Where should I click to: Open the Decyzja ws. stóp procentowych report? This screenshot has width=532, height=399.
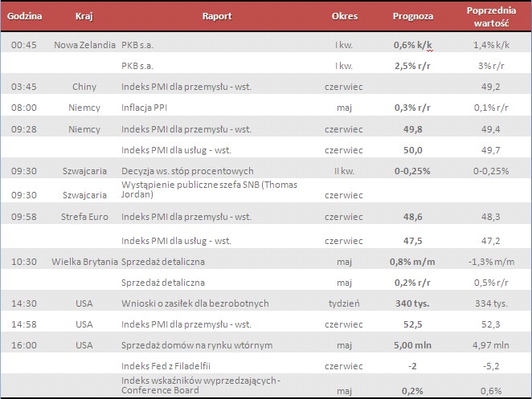pyautogui.click(x=186, y=170)
